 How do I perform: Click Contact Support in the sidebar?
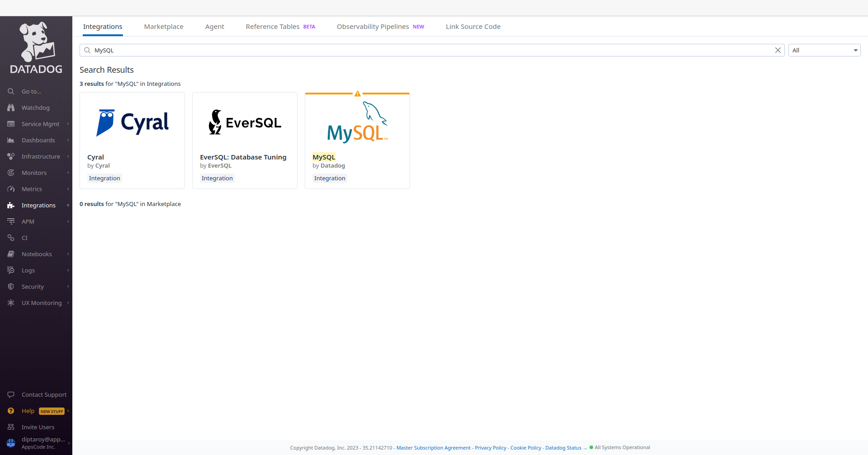point(43,394)
